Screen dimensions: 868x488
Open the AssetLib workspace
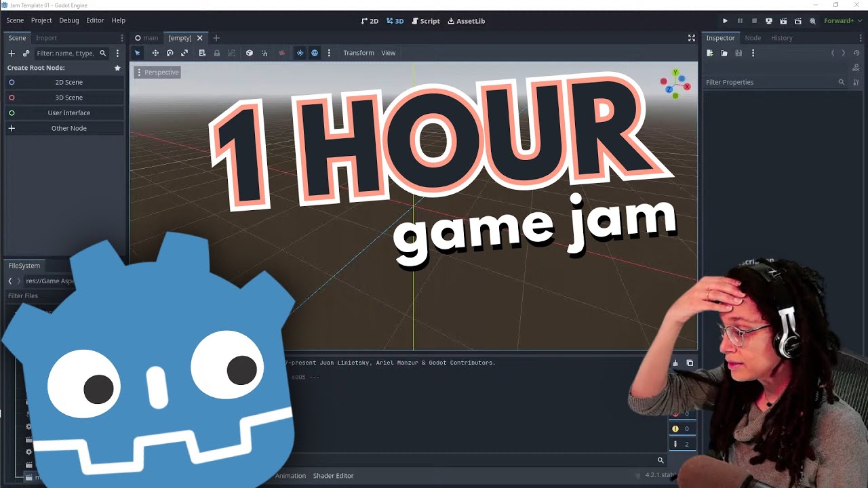[x=466, y=21]
